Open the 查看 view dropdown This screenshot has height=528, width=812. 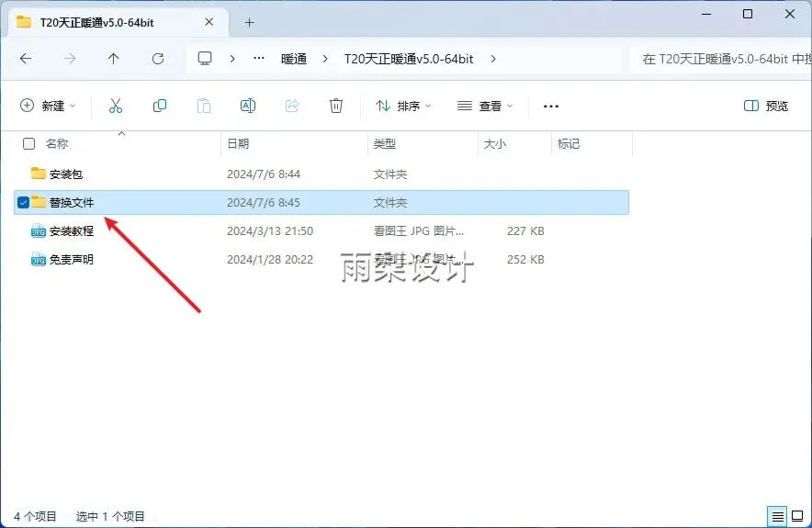click(485, 106)
